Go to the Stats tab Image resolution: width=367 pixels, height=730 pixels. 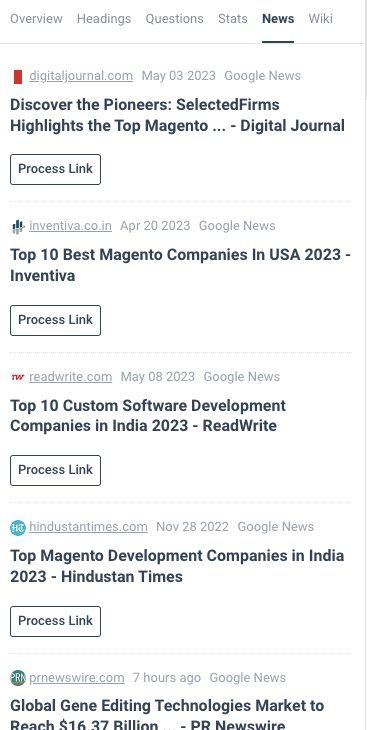pyautogui.click(x=233, y=19)
